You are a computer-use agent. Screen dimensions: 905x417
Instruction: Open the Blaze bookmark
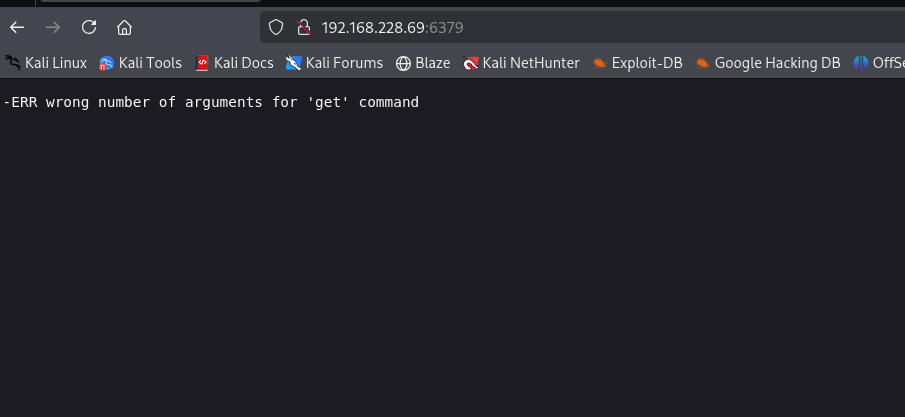[423, 63]
